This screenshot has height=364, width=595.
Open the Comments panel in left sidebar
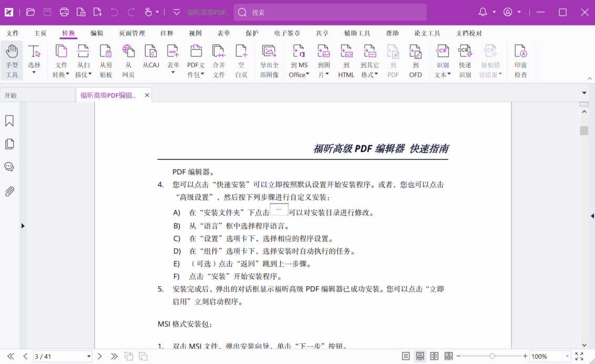(9, 167)
